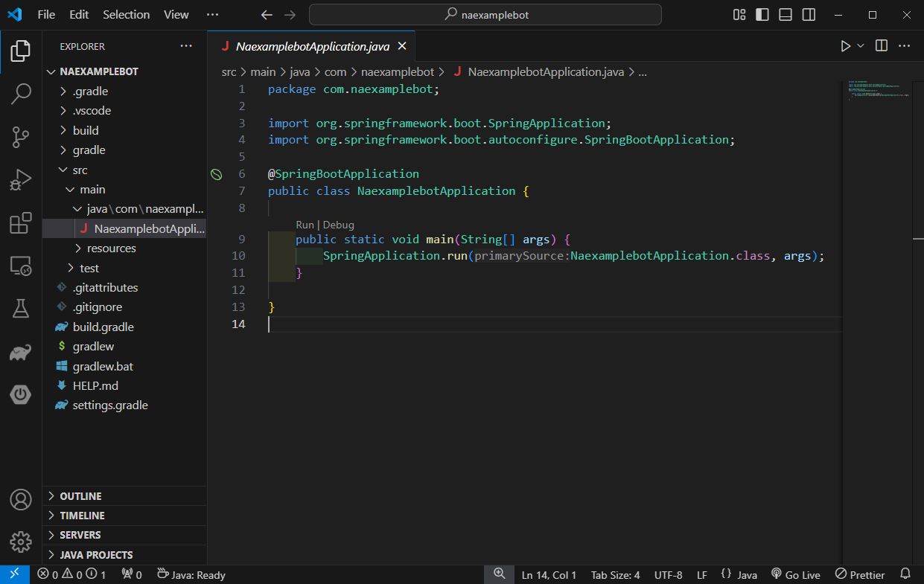Click the Run code lens above main
The image size is (924, 584).
click(x=305, y=225)
